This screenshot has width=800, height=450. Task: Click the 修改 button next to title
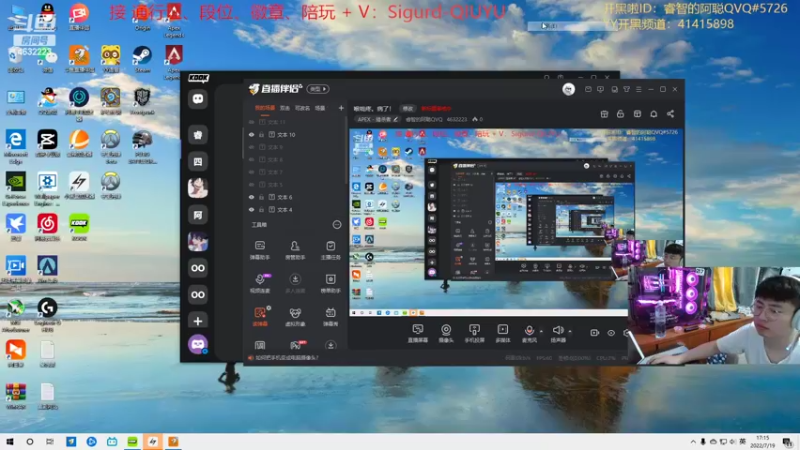click(x=407, y=109)
